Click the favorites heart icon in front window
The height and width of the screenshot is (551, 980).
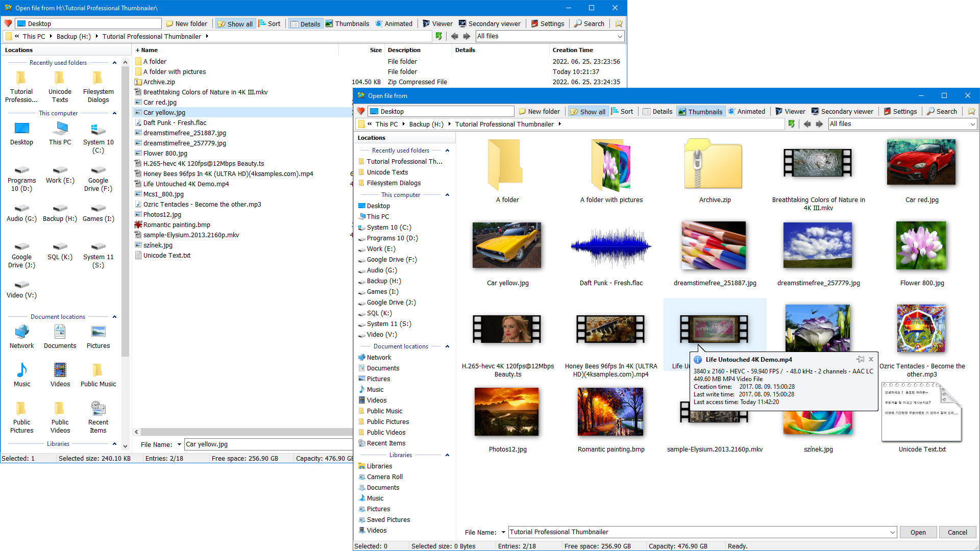pyautogui.click(x=361, y=111)
